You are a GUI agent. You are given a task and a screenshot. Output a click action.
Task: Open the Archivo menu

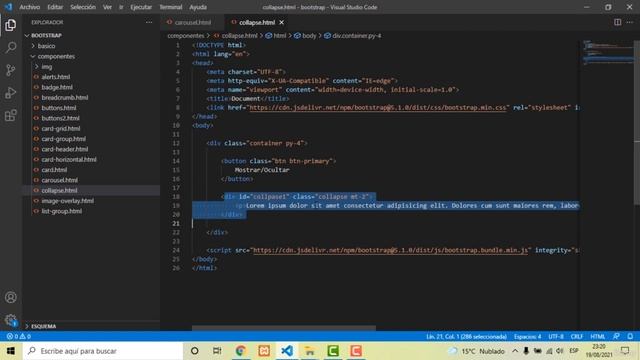pos(29,7)
